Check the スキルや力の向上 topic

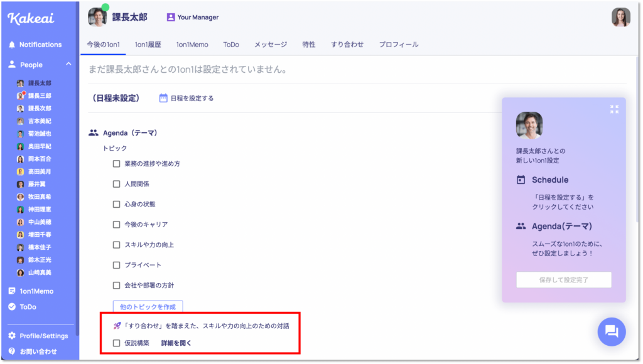[116, 245]
